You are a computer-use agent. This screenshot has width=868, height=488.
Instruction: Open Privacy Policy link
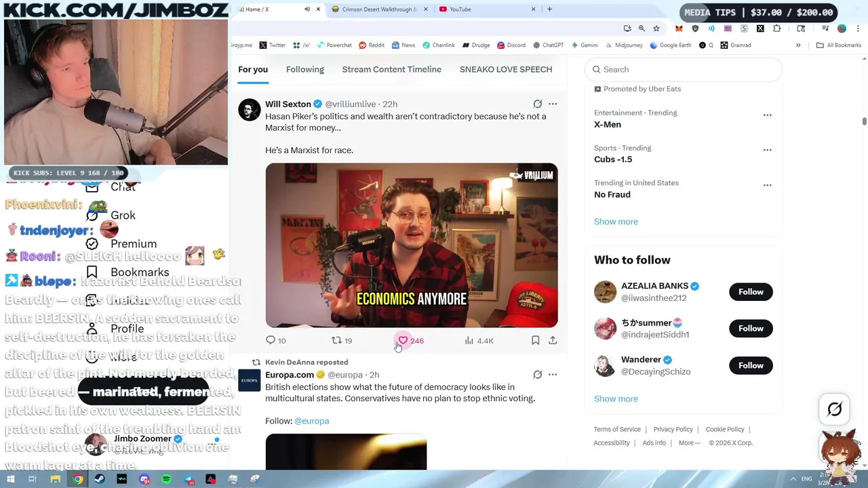pos(673,429)
